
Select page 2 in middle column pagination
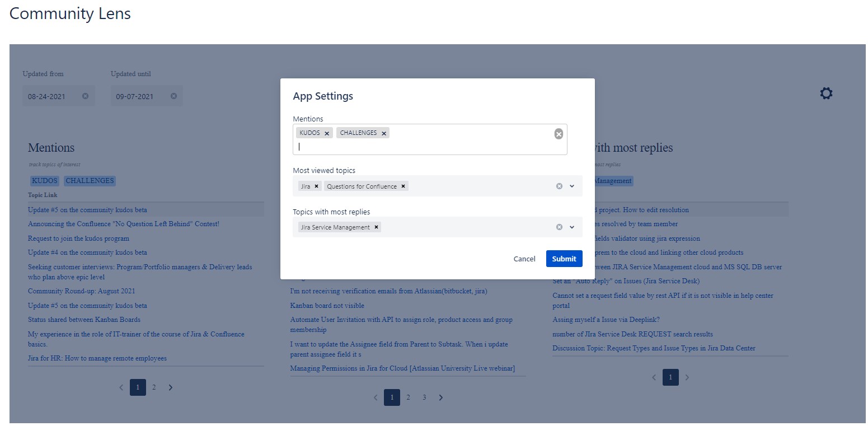[408, 397]
